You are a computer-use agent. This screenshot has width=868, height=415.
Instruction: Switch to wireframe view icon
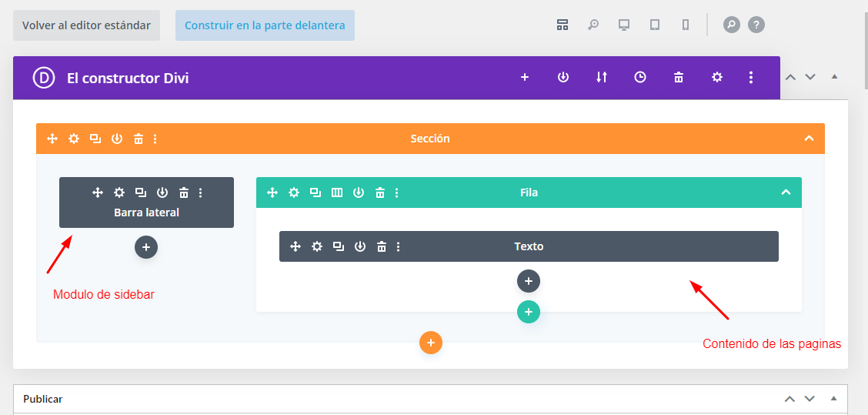click(x=563, y=25)
